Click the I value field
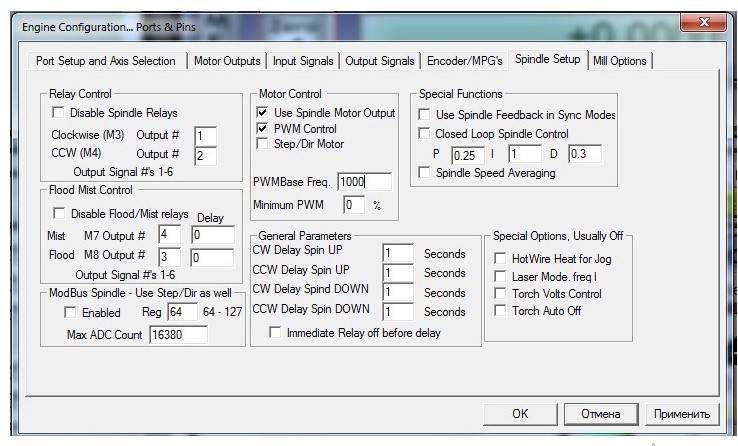The image size is (738, 446). 525,154
